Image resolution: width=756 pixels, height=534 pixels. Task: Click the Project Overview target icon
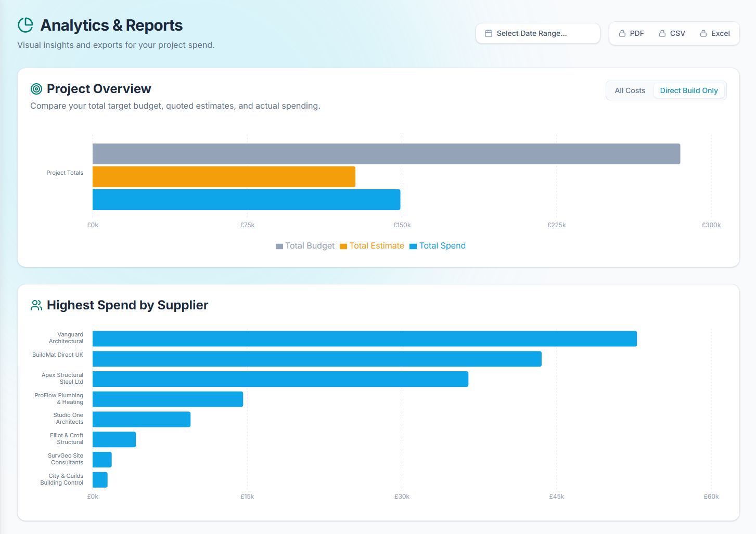pos(36,89)
